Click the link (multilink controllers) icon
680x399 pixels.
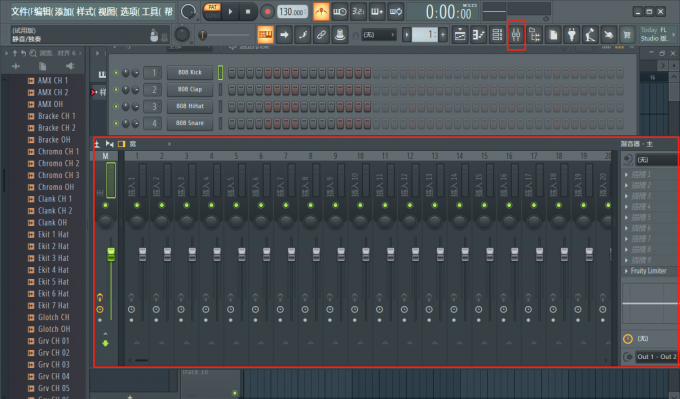click(321, 35)
